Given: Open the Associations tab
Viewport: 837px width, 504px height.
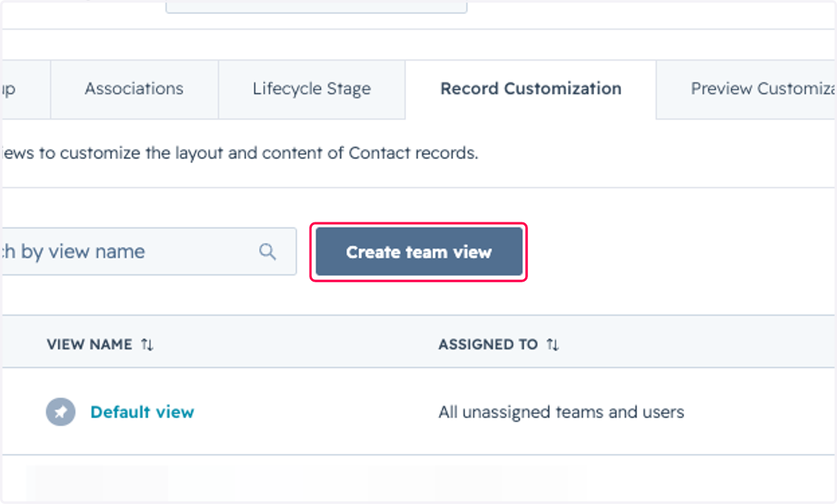Looking at the screenshot, I should [134, 89].
